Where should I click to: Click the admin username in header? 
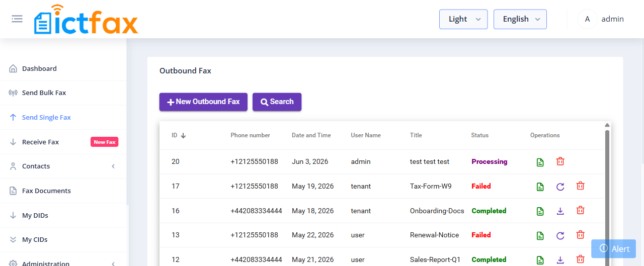tap(613, 19)
